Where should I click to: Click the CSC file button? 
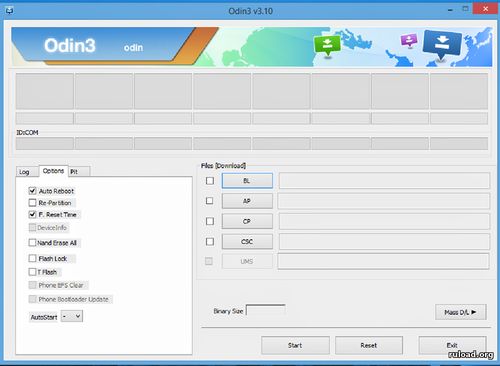pyautogui.click(x=247, y=242)
